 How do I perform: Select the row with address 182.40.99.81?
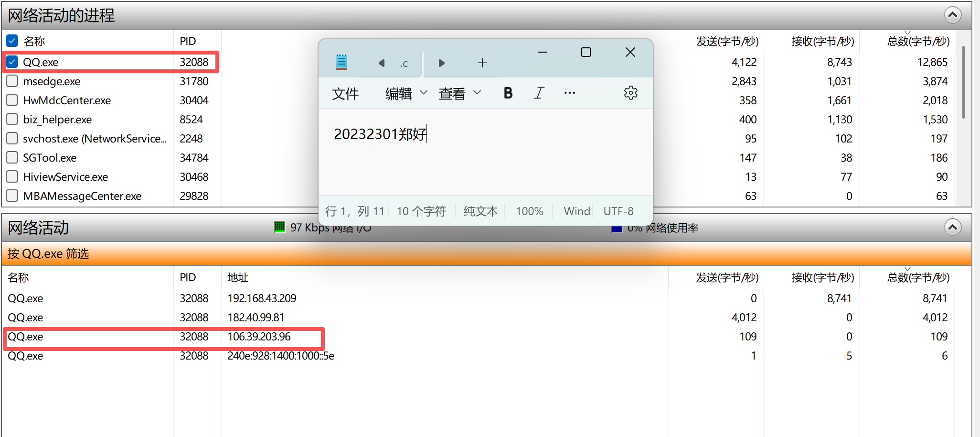pyautogui.click(x=478, y=317)
